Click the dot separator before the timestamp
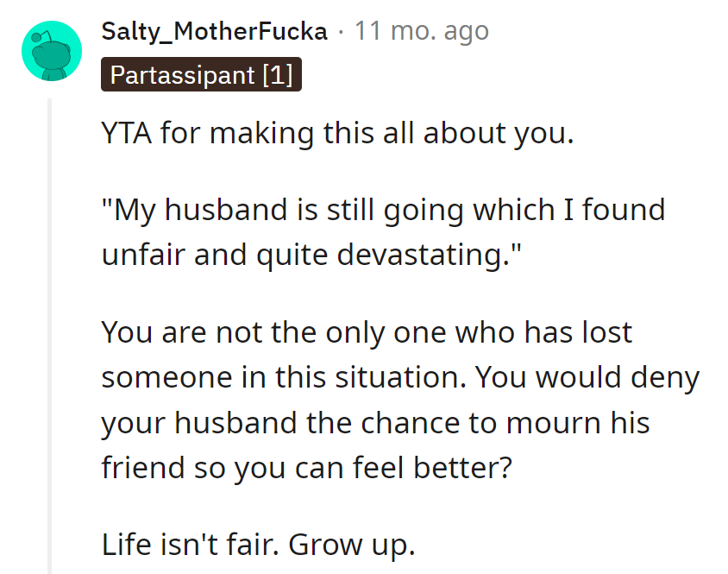 pos(342,32)
